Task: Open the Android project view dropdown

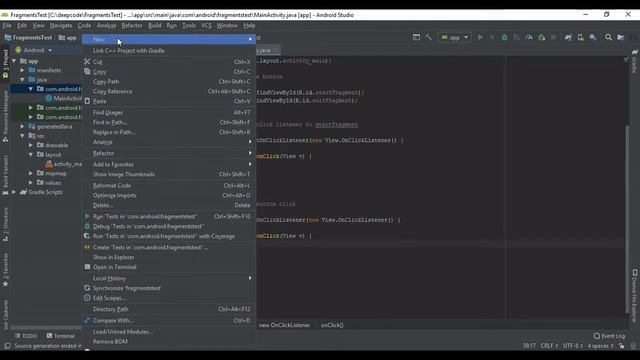Action: coord(34,50)
